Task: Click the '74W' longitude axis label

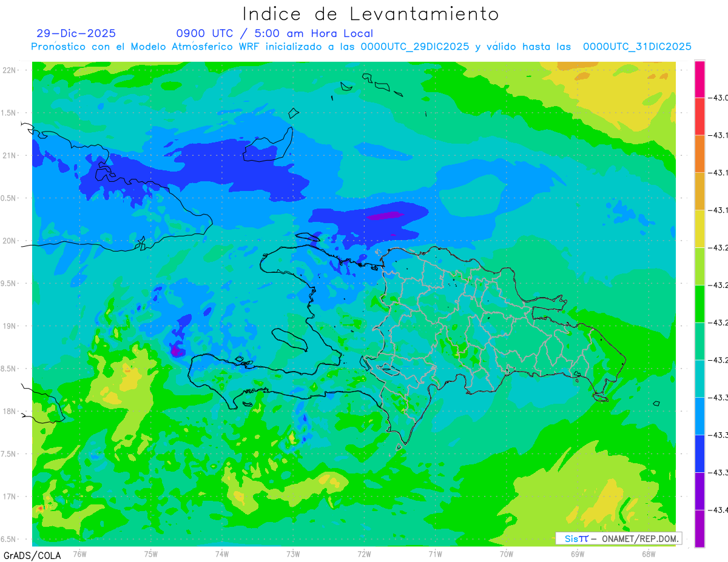Action: pyautogui.click(x=221, y=554)
